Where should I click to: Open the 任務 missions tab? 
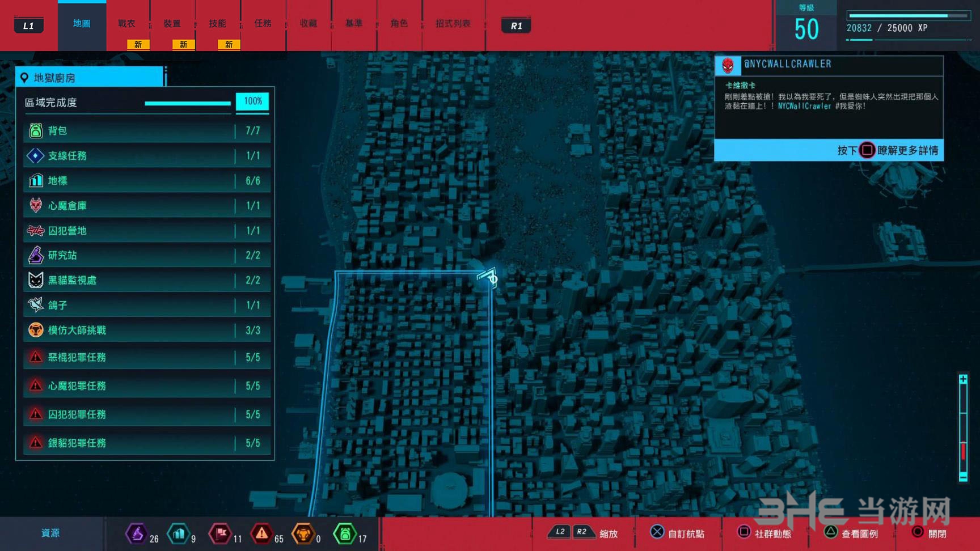click(263, 24)
